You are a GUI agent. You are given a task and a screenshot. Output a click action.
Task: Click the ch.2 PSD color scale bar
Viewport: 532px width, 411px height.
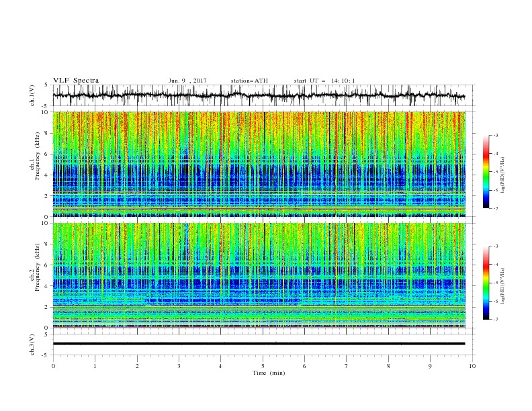(x=486, y=283)
